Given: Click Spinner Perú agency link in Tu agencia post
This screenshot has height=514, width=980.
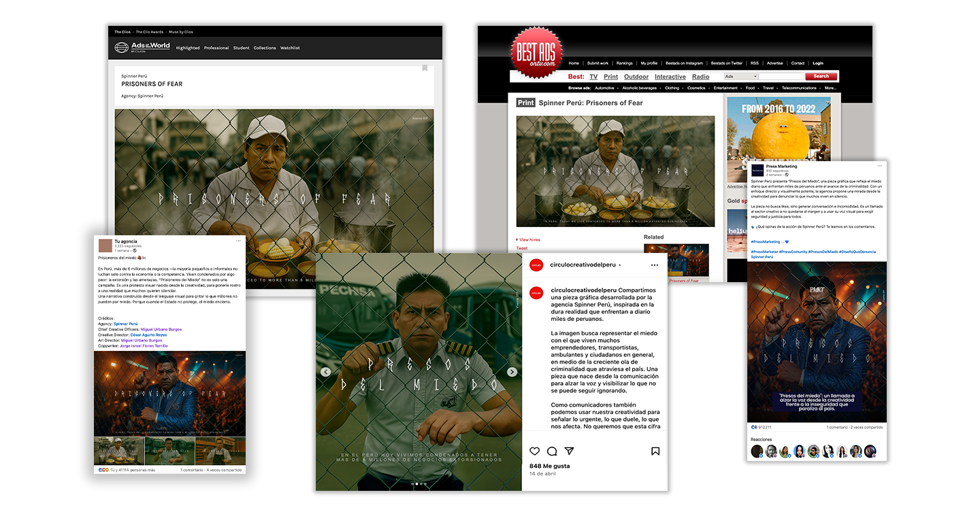Looking at the screenshot, I should (x=125, y=324).
